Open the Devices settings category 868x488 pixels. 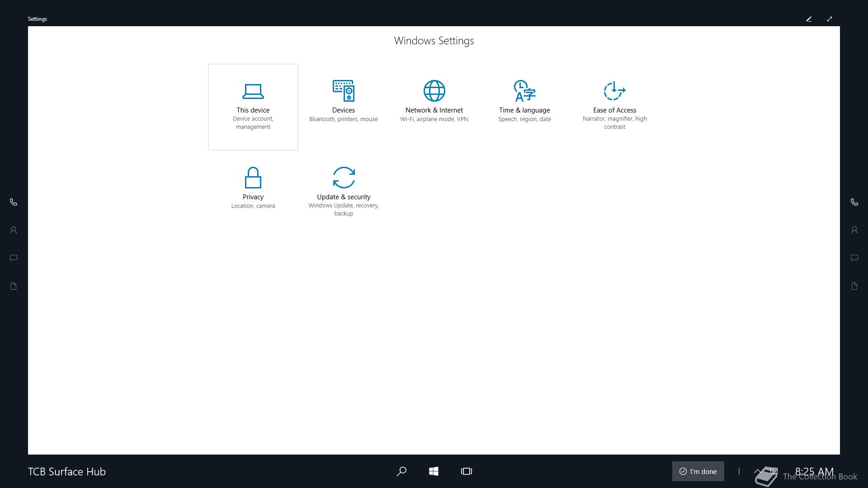(x=343, y=107)
